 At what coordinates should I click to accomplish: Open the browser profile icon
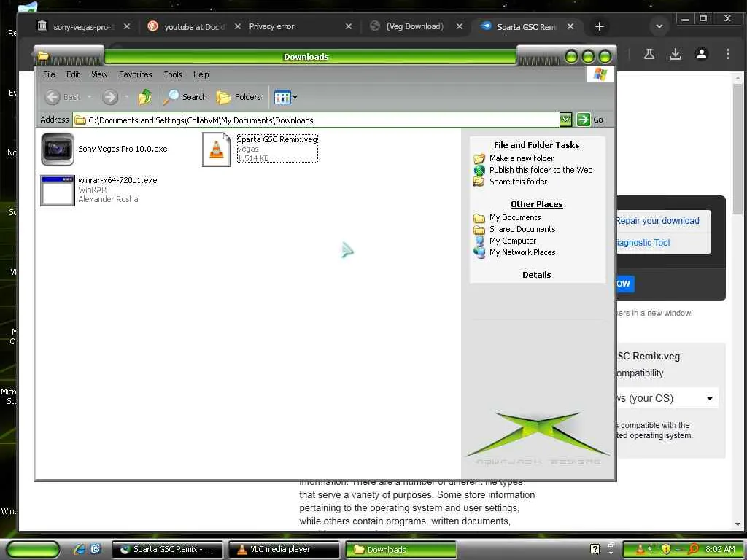click(702, 54)
